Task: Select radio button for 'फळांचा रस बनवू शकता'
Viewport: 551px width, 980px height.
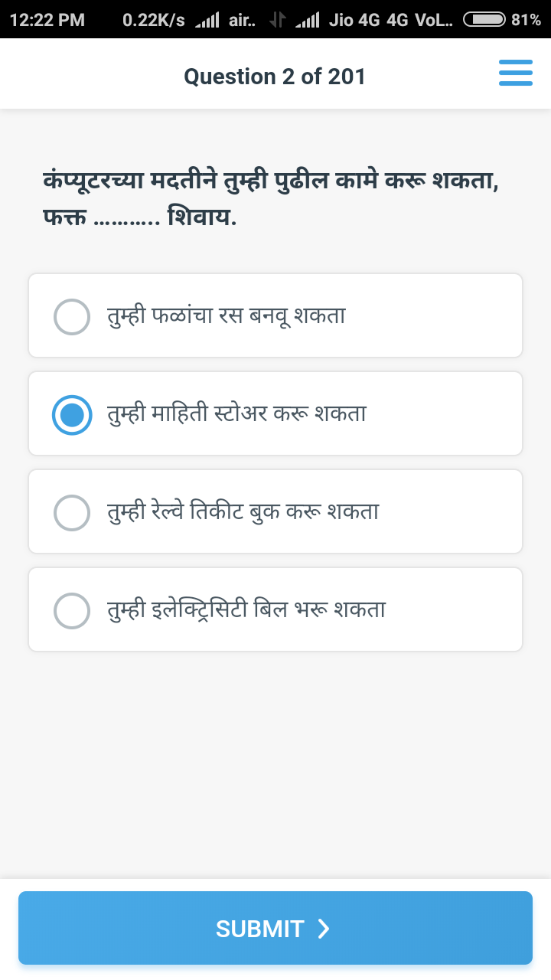Action: [x=72, y=316]
